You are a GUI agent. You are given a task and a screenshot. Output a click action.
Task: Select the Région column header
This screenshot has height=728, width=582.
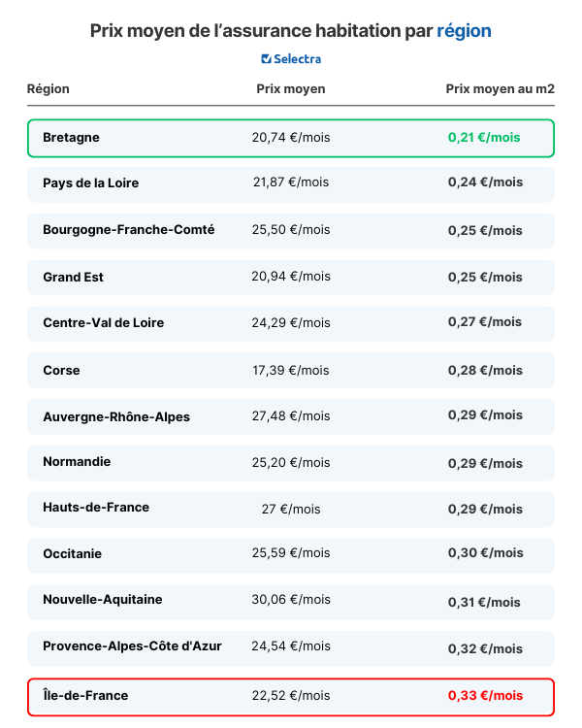point(48,88)
